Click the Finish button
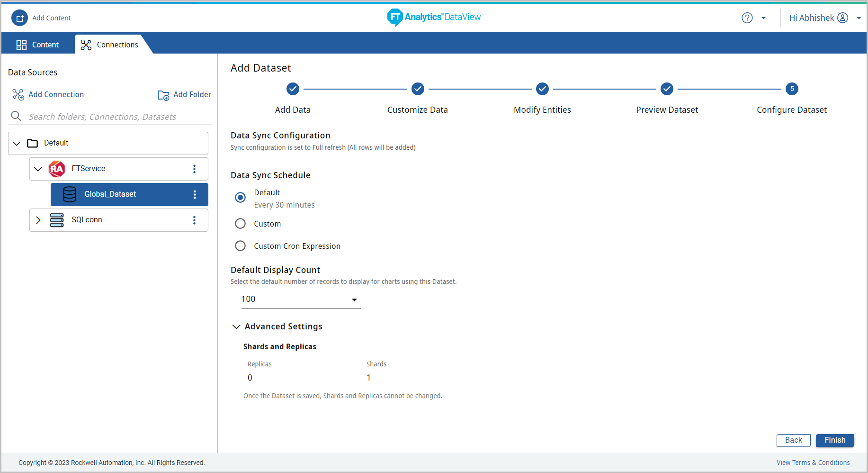868x473 pixels. point(835,440)
